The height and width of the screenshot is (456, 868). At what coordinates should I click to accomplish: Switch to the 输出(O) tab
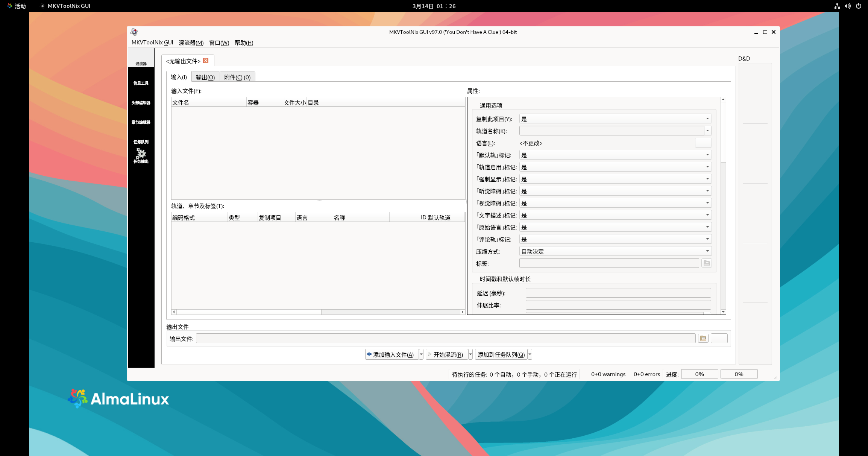pyautogui.click(x=205, y=77)
